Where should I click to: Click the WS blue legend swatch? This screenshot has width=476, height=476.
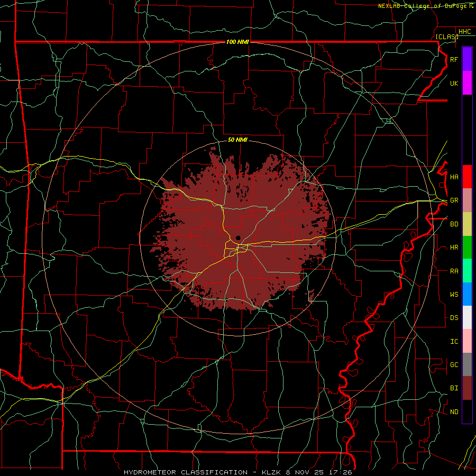click(467, 294)
